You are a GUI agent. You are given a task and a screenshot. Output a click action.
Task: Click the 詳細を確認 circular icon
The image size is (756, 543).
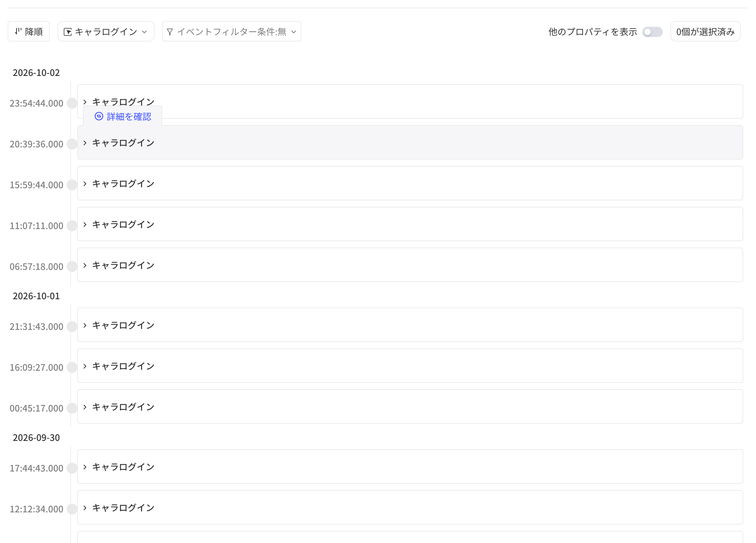tap(99, 116)
